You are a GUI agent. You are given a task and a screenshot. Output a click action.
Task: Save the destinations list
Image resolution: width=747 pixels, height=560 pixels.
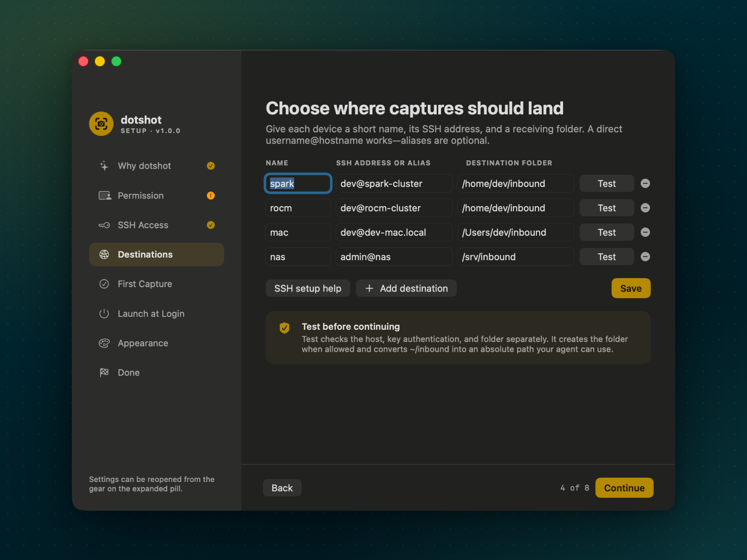(631, 288)
